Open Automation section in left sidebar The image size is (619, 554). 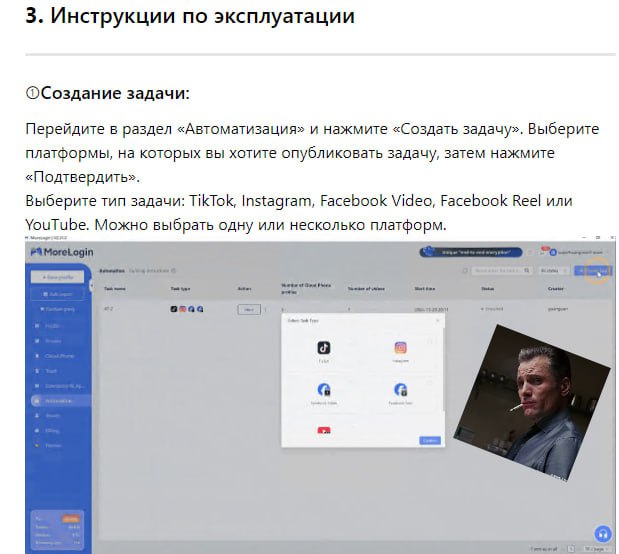tap(61, 400)
